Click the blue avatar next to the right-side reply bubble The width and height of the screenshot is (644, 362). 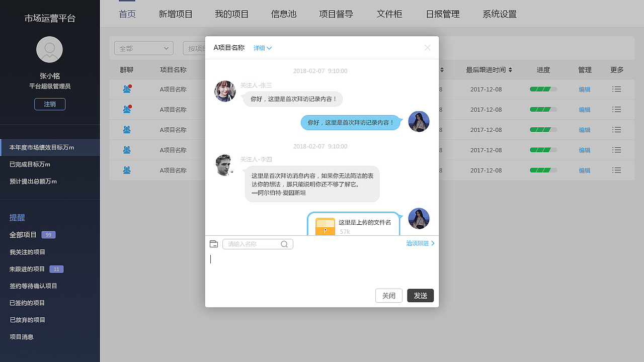(x=419, y=121)
